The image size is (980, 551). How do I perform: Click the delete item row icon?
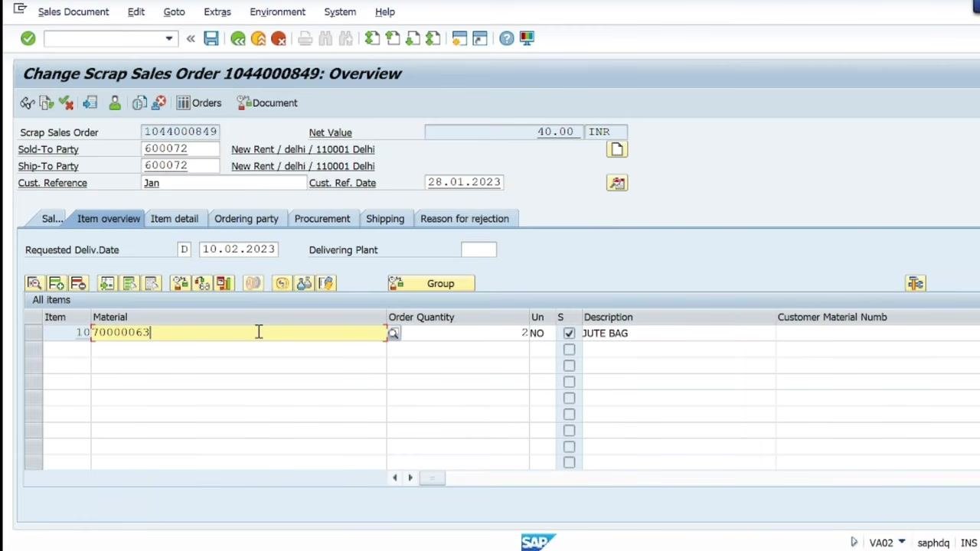coord(78,284)
